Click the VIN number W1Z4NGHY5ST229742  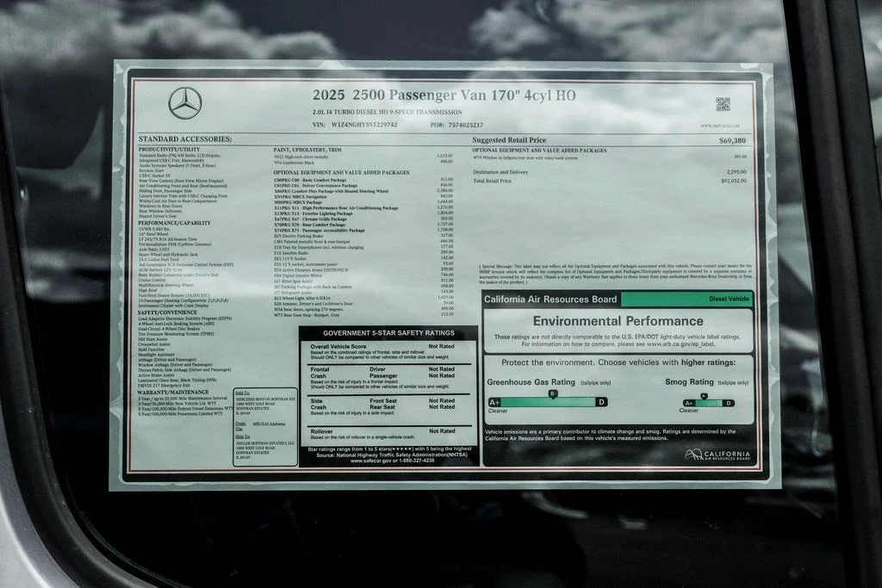pyautogui.click(x=364, y=125)
